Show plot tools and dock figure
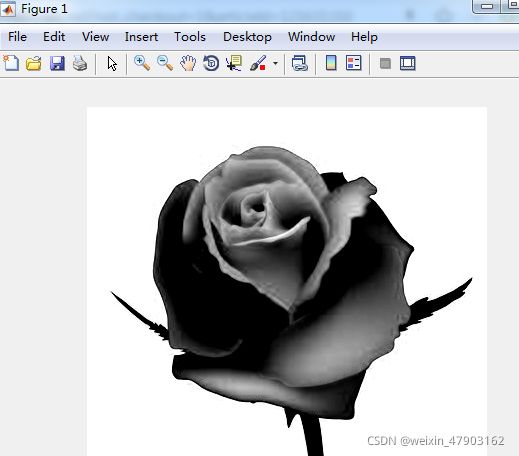This screenshot has width=519, height=456. click(408, 63)
